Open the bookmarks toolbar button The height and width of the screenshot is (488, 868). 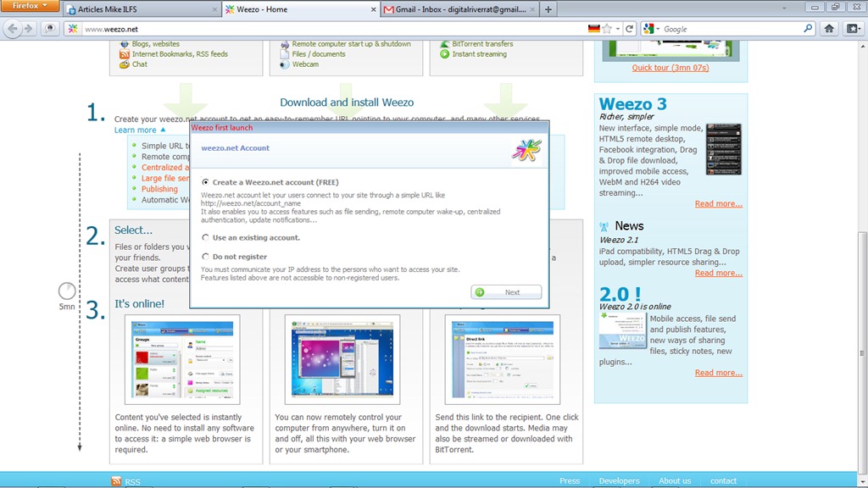(x=853, y=29)
